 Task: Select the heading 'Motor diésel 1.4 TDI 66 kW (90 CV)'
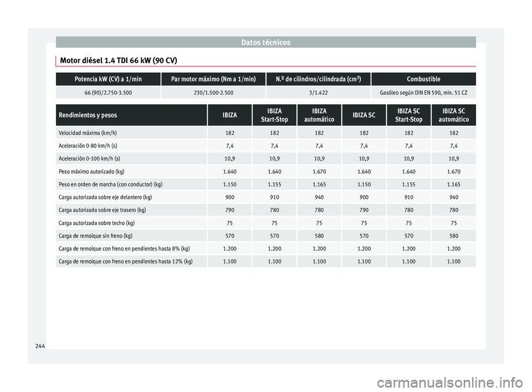119,61
